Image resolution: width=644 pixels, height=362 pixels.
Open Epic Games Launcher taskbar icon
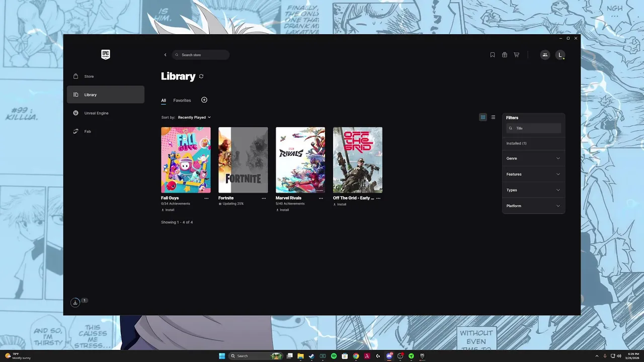(422, 356)
